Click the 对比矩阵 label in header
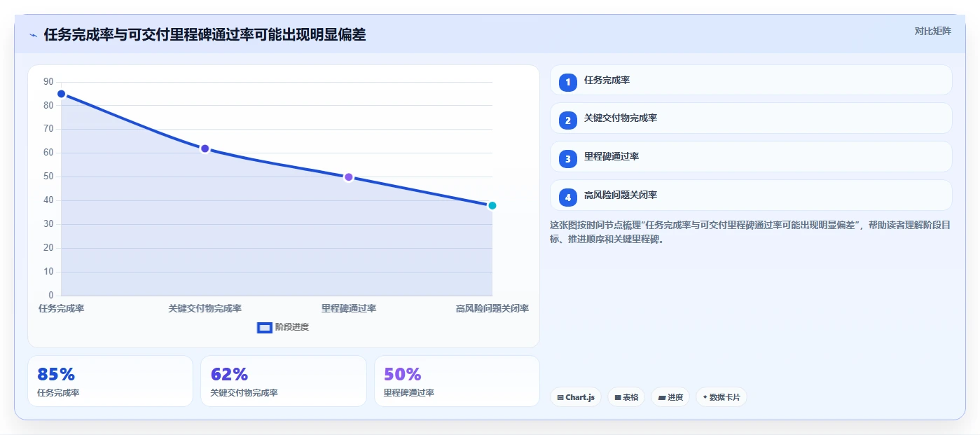 [932, 31]
